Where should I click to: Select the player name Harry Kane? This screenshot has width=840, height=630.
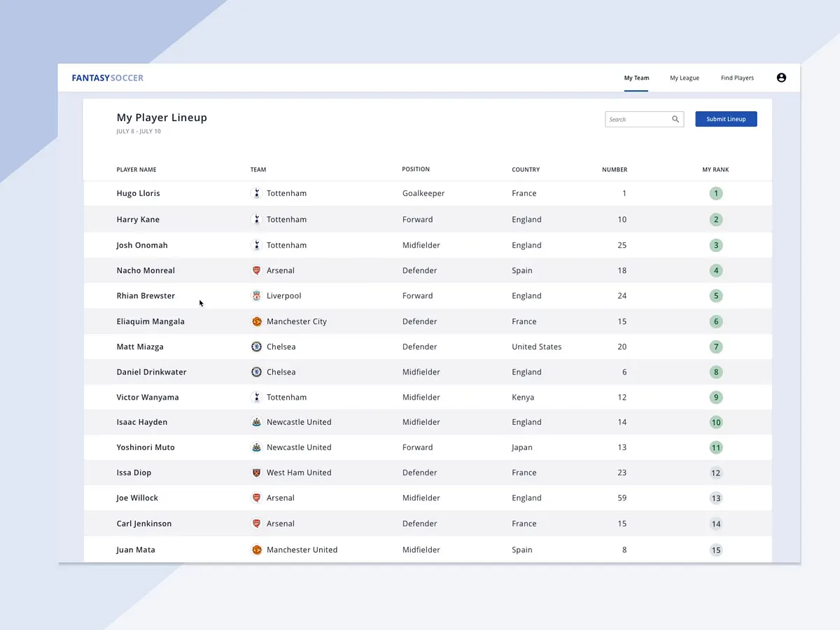click(x=138, y=219)
